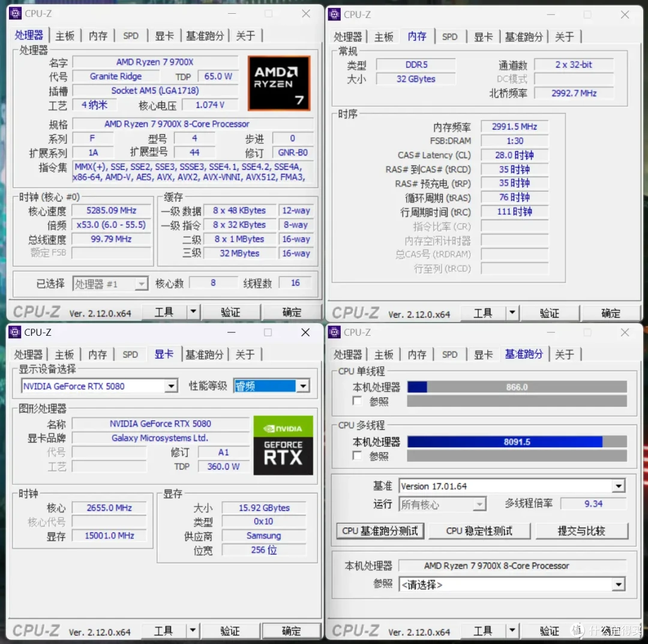Click CPU-Z app icon in graphics window title
648x644 pixels.
click(x=15, y=332)
